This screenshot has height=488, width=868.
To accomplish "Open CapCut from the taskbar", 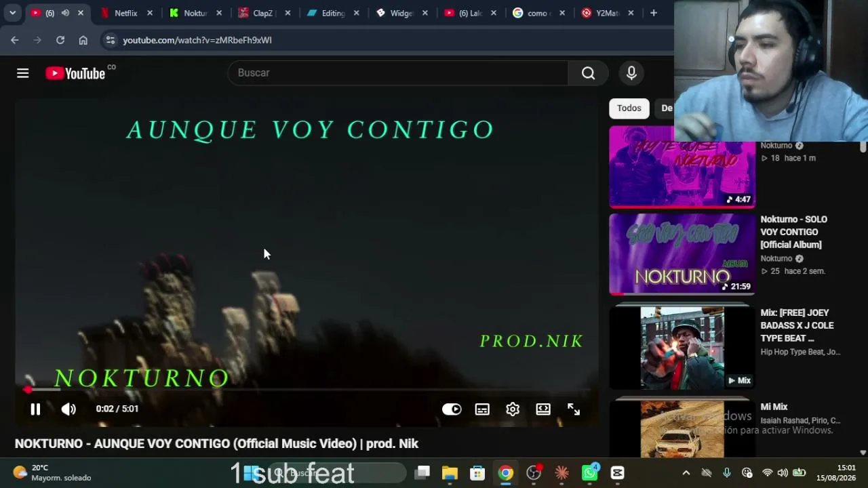I will 617,472.
